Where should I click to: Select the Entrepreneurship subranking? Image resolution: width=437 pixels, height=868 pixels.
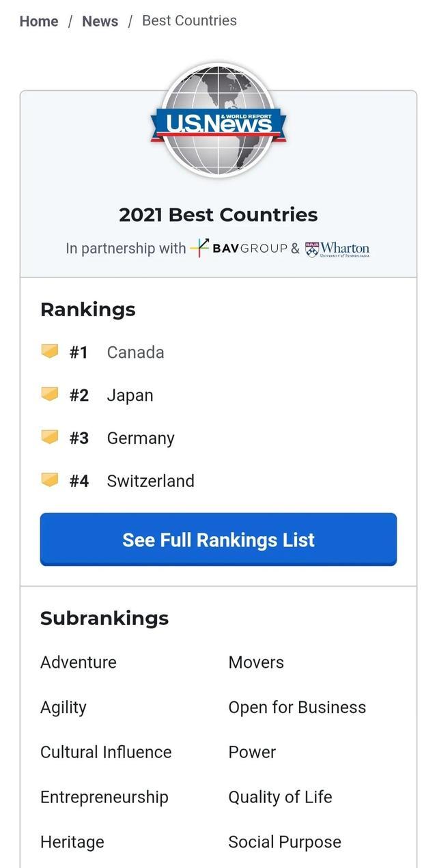pyautogui.click(x=104, y=798)
